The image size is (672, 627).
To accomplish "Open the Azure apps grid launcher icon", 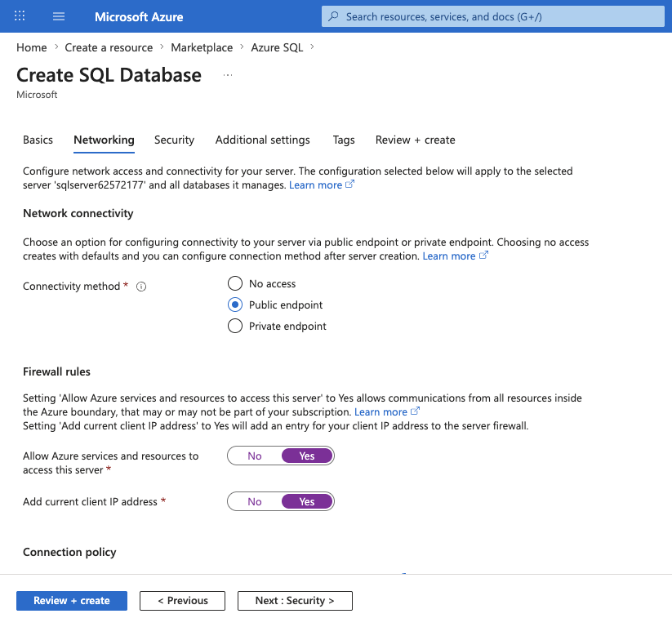I will click(20, 16).
